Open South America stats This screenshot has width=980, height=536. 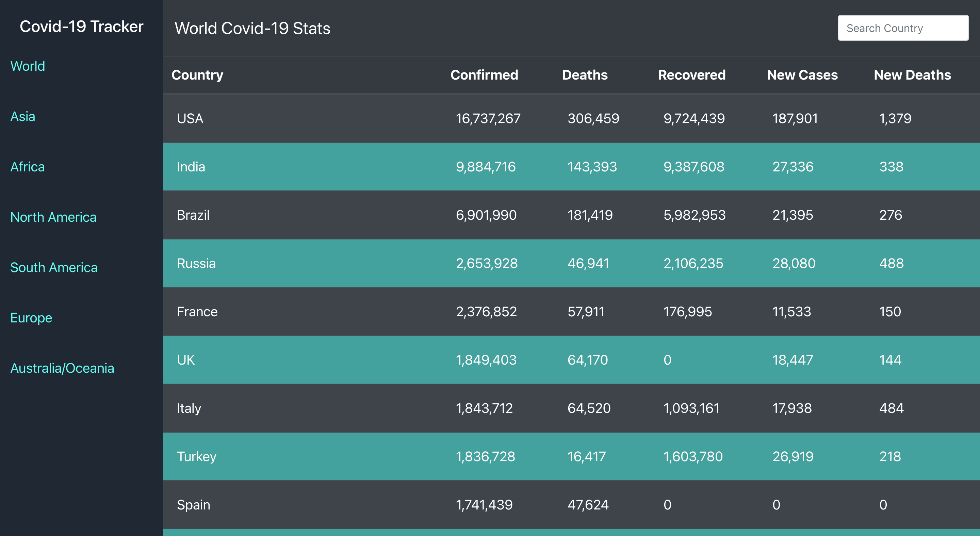pos(54,268)
